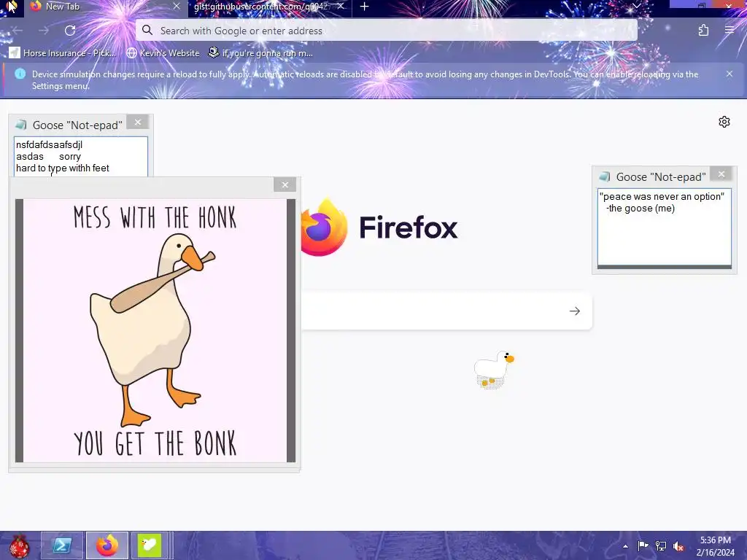Click the goose app taskbar icon
747x560 pixels.
click(149, 545)
